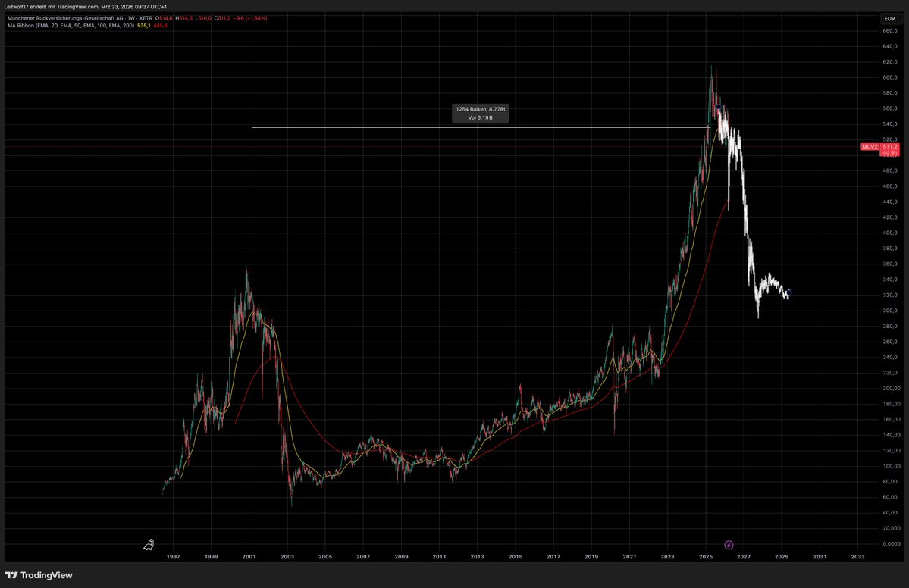This screenshot has height=588, width=909.
Task: Click the arrow endpoint of the measurement line
Action: click(x=709, y=127)
